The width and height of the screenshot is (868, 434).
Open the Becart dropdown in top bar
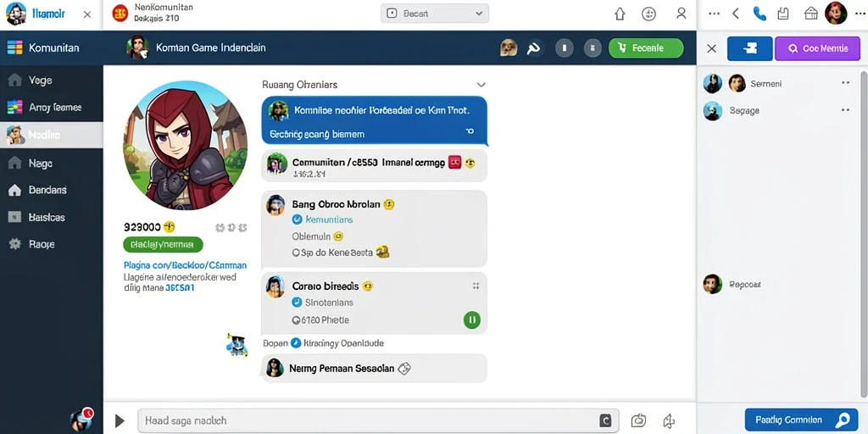pyautogui.click(x=435, y=14)
